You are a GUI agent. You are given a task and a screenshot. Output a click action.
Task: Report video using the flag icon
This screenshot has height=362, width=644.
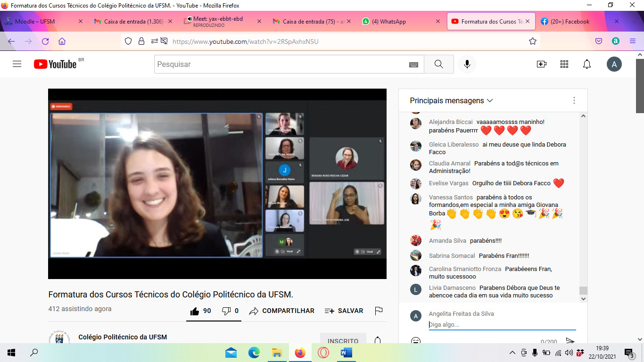pyautogui.click(x=378, y=311)
